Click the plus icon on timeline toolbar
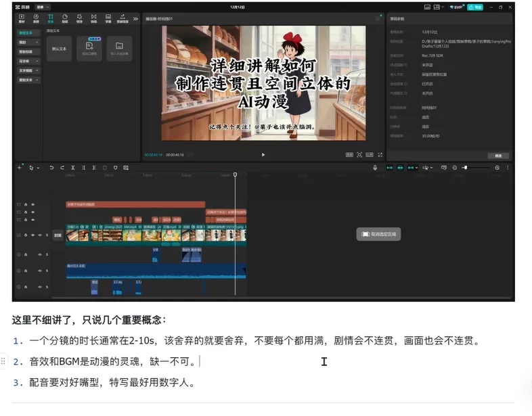Image resolution: width=532 pixels, height=416 pixels. click(x=20, y=168)
